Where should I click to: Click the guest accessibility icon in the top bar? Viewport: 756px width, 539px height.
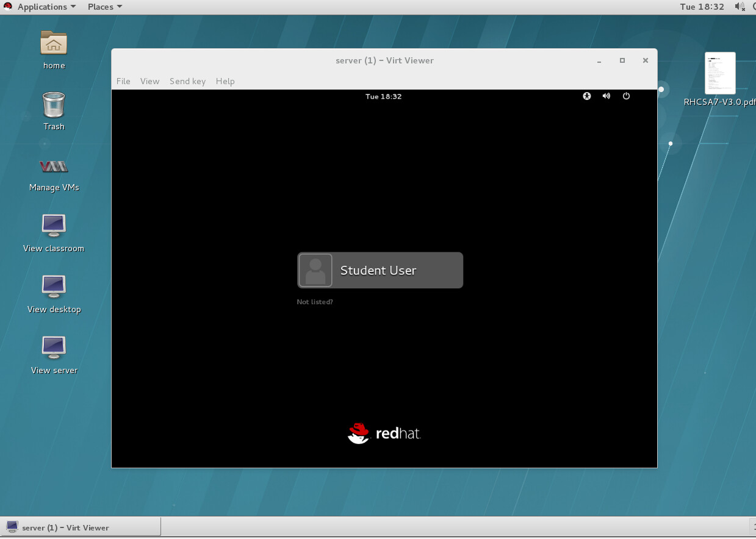pos(587,96)
